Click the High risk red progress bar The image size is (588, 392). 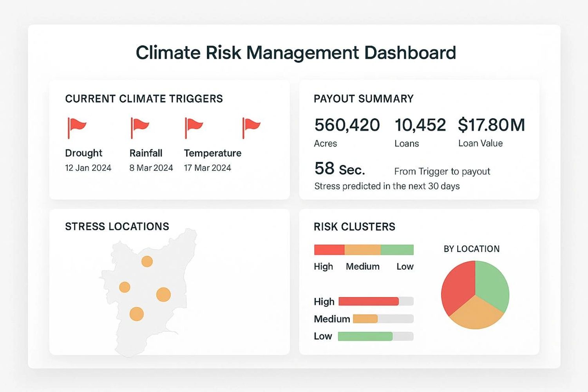[x=368, y=301]
